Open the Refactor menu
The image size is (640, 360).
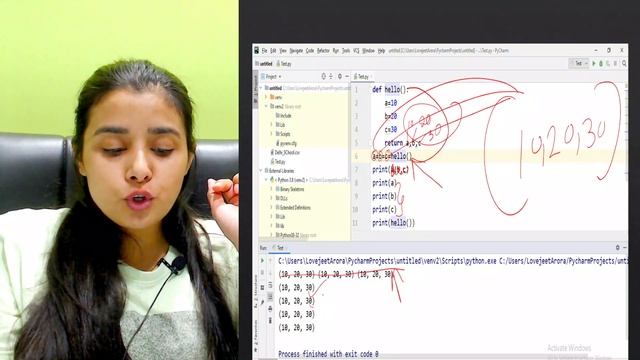[323, 51]
